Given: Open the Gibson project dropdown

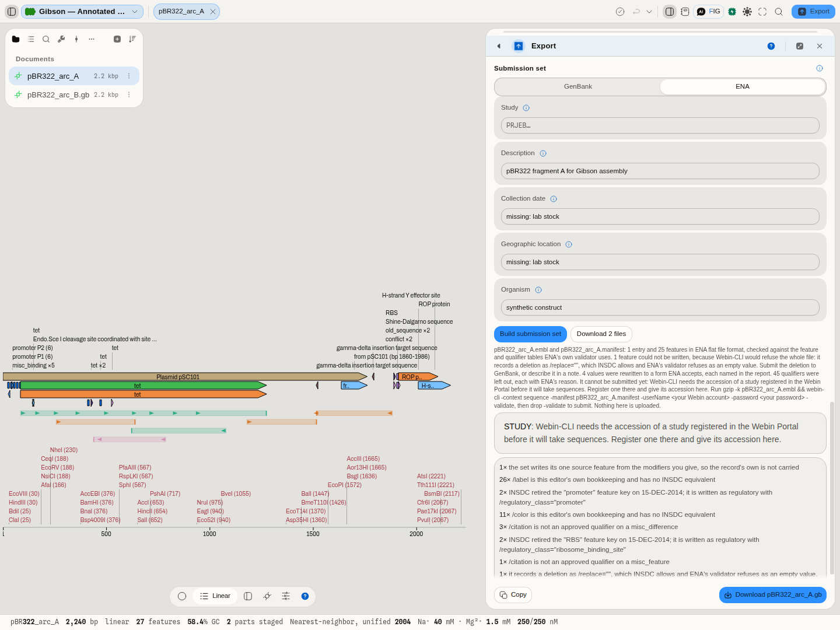Looking at the screenshot, I should click(x=83, y=12).
